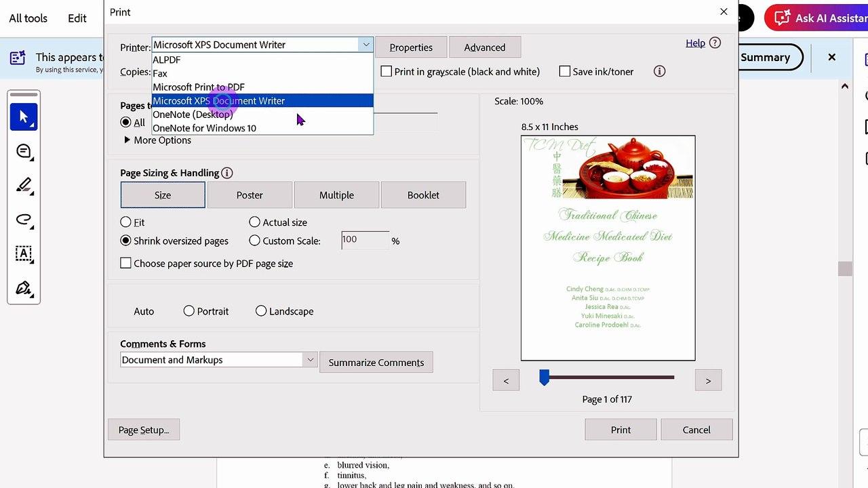Open the Advanced print settings
The height and width of the screenshot is (488, 868).
point(485,47)
